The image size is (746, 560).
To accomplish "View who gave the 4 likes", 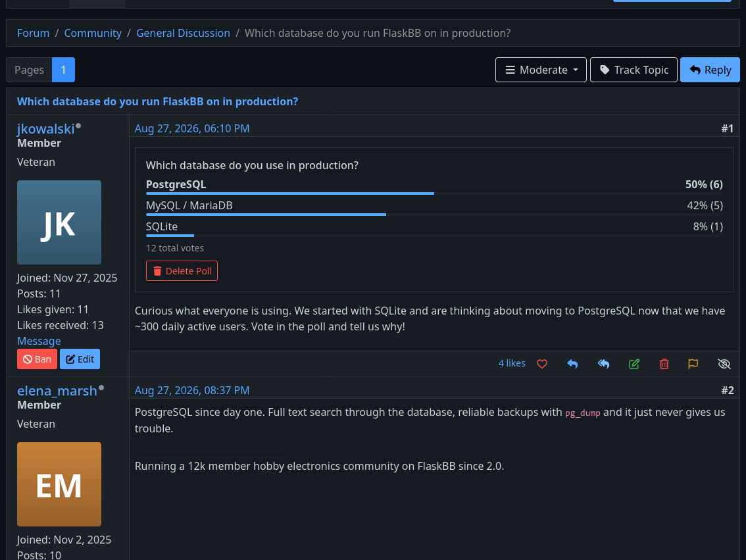I will [x=512, y=363].
